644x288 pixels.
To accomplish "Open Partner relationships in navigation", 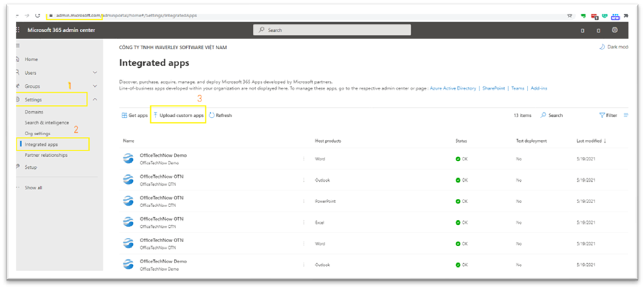I will (46, 155).
